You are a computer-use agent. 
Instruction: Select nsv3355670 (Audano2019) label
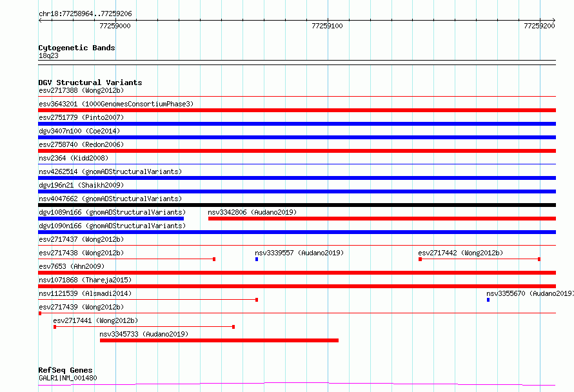point(530,293)
